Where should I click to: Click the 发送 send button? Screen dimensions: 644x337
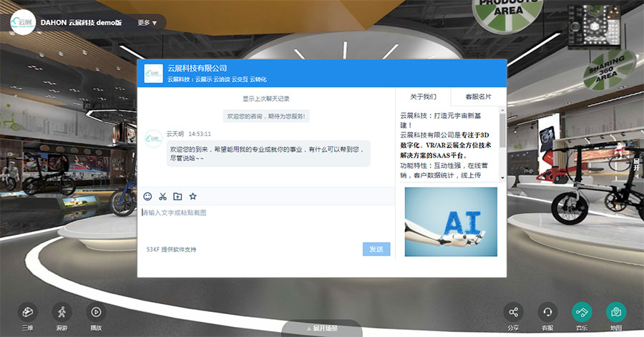[376, 249]
